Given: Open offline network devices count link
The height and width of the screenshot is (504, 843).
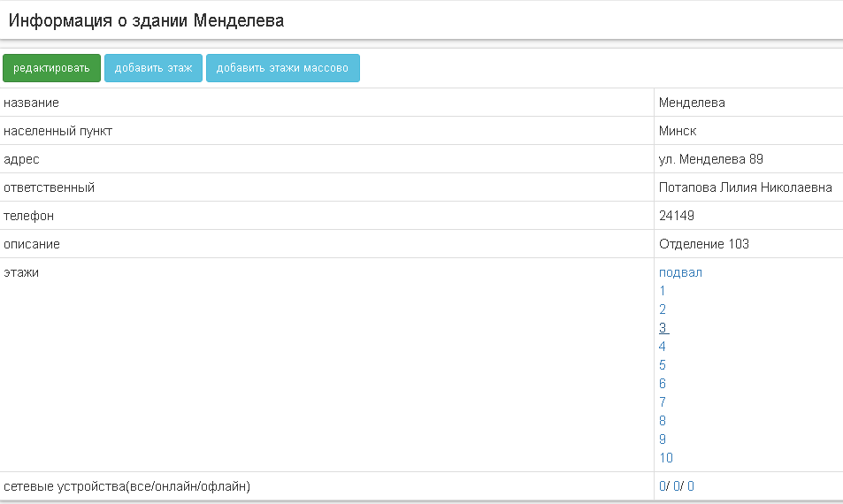Looking at the screenshot, I should pos(691,486).
